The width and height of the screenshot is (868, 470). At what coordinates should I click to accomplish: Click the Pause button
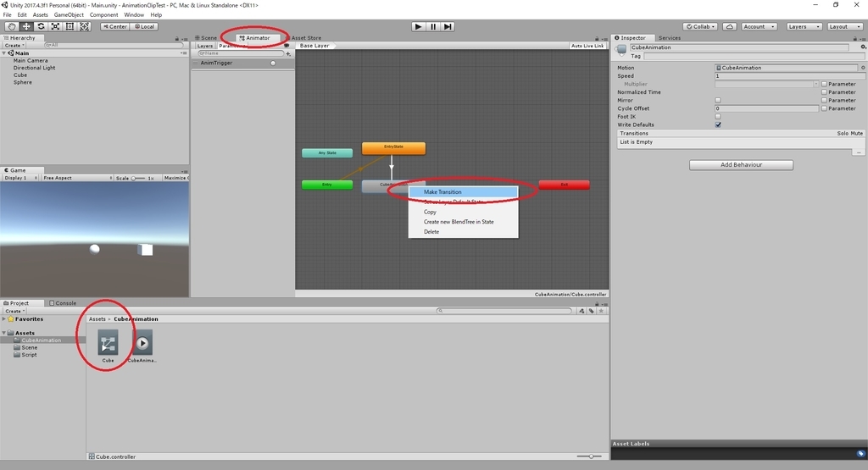coord(433,26)
